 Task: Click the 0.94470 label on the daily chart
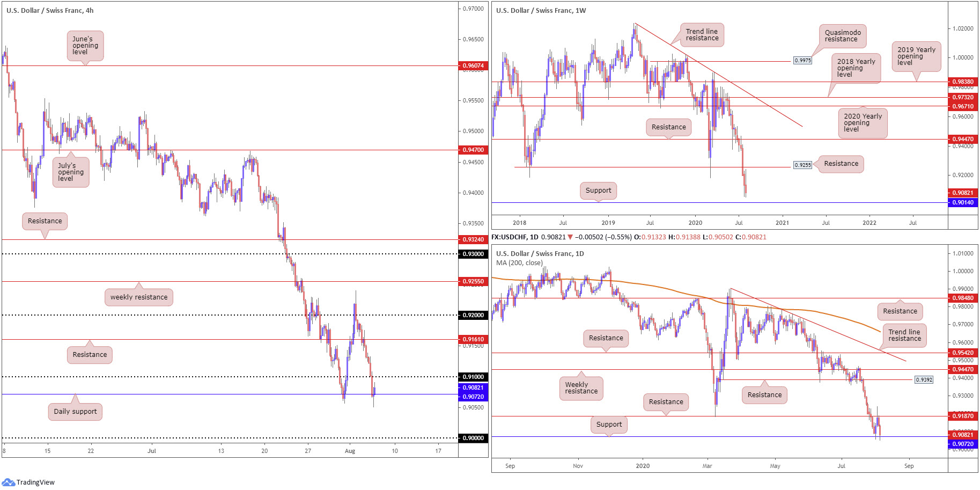962,369
